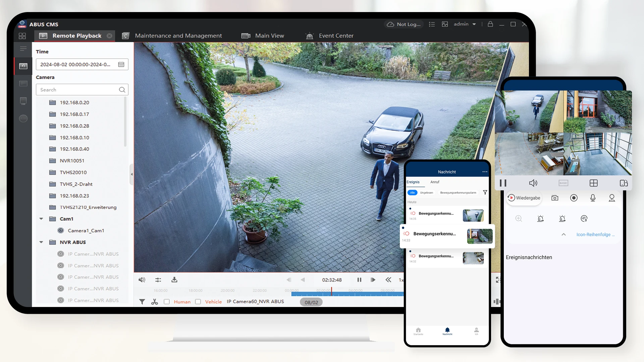Viewport: 644px width, 362px height.
Task: Tap microphone icon on phone app
Action: point(593,198)
